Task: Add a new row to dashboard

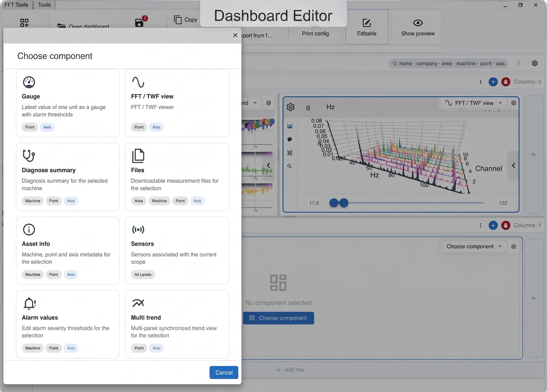Action: [x=290, y=370]
